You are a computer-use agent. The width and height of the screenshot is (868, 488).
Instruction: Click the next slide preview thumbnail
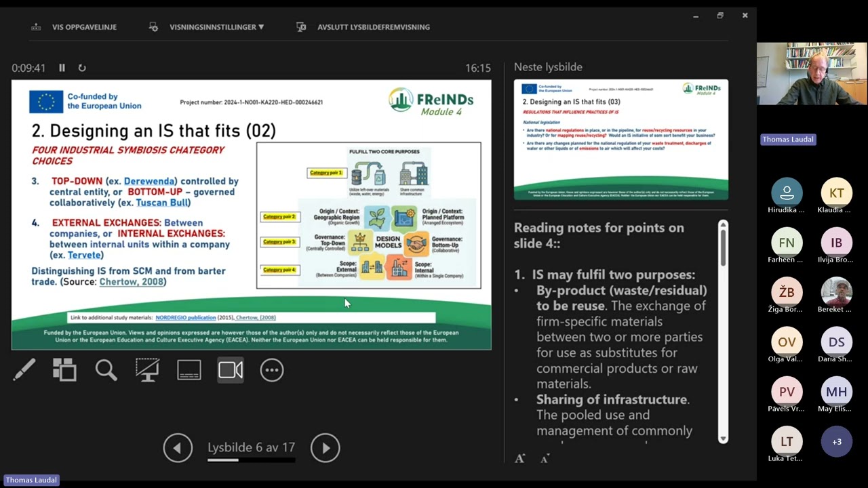(621, 140)
